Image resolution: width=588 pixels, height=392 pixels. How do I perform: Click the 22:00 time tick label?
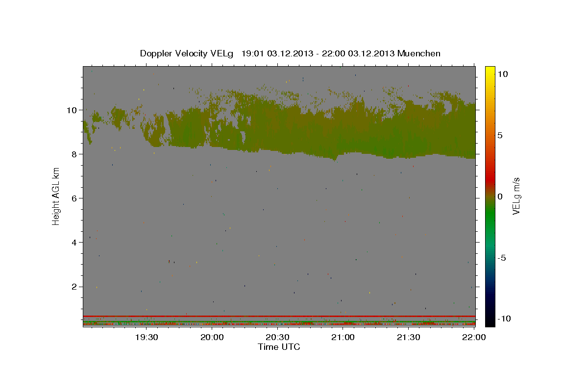(474, 338)
